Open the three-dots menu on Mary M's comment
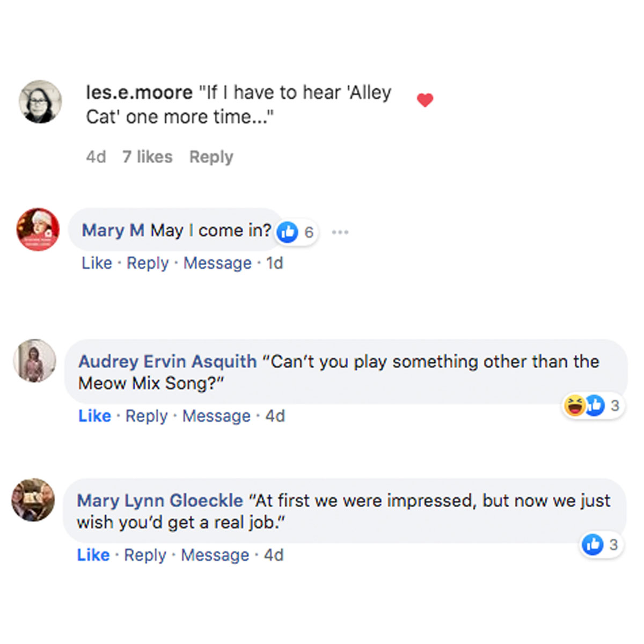644x644 pixels. (x=340, y=232)
